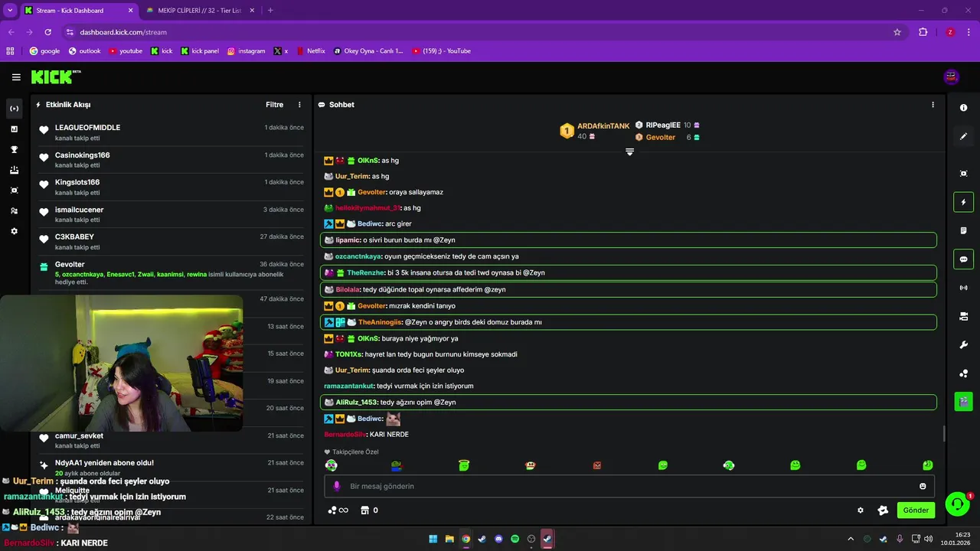The width and height of the screenshot is (980, 551).
Task: Click the C3KBABEY follow event
Action: pyautogui.click(x=171, y=241)
